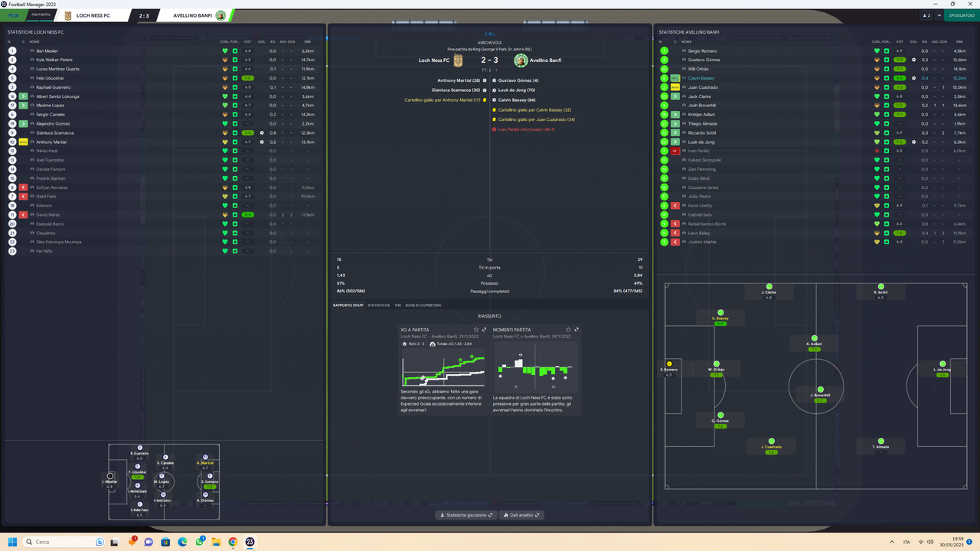Viewport: 980px width, 551px height.
Task: Expand the XG A PARTITA card
Action: coord(484,330)
